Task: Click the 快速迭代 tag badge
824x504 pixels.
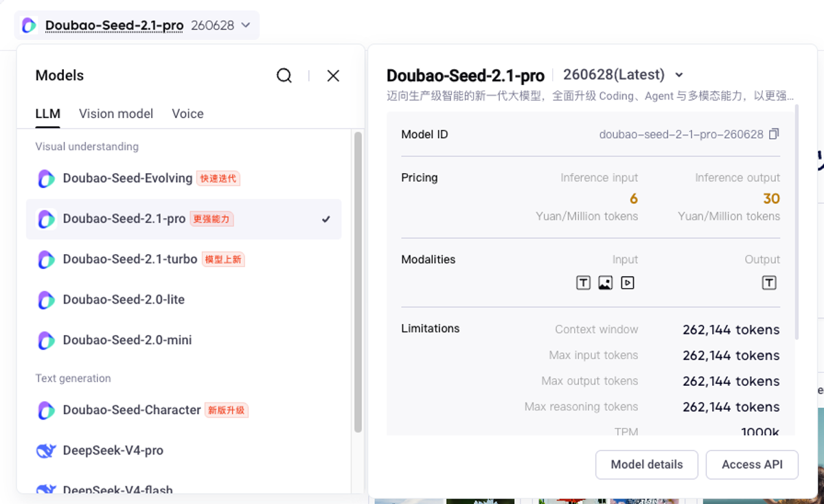Action: coord(218,179)
